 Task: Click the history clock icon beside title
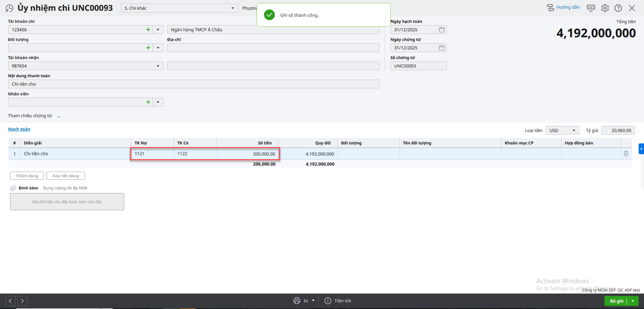(x=9, y=8)
